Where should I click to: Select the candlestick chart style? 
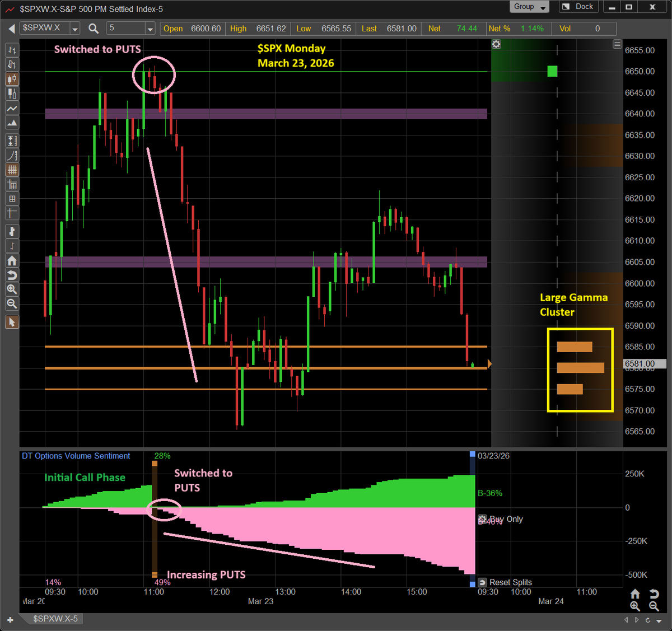coord(12,79)
